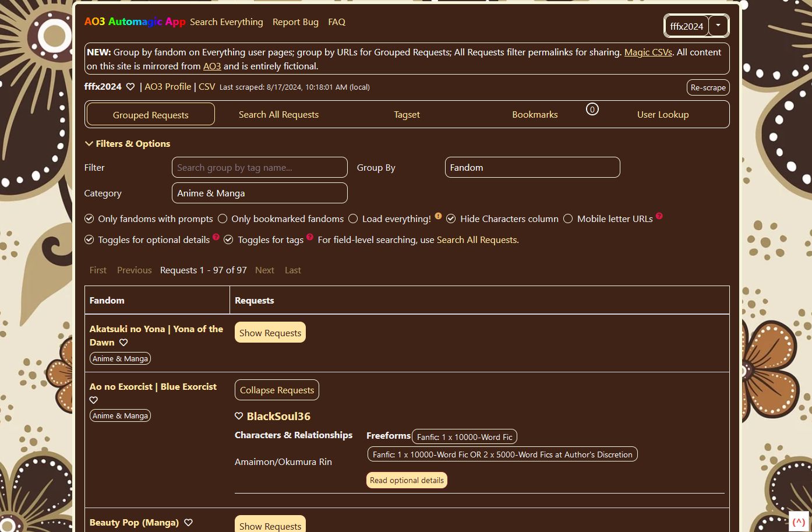Viewport: 812px width, 532px height.
Task: Enable Only bookmarked fandoms
Action: pos(223,219)
